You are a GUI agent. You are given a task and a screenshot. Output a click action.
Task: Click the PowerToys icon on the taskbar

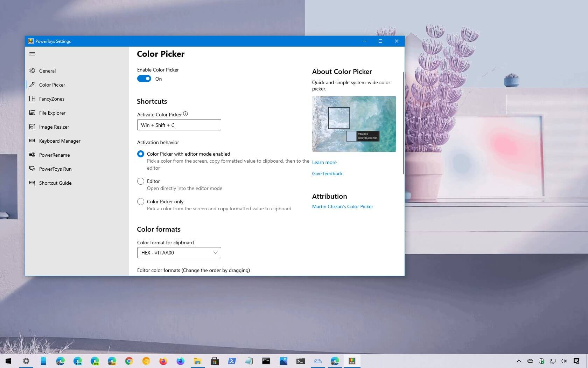pyautogui.click(x=352, y=361)
